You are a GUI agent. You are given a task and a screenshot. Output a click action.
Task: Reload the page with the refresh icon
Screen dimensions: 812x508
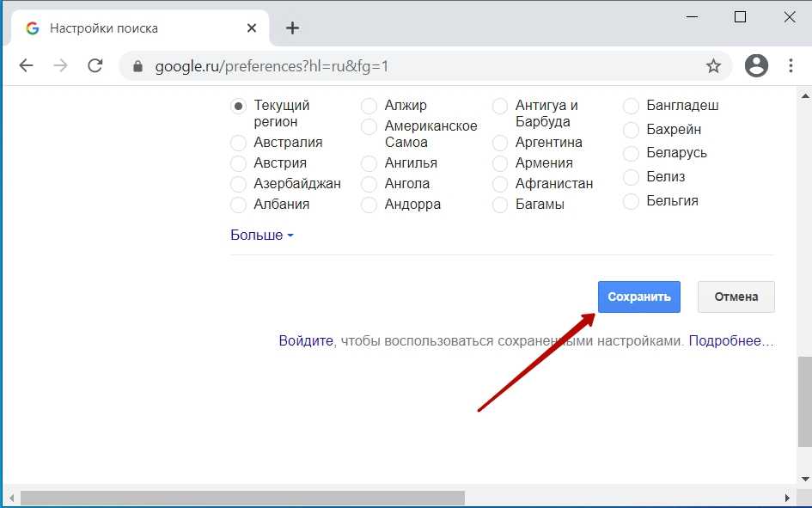coord(95,66)
